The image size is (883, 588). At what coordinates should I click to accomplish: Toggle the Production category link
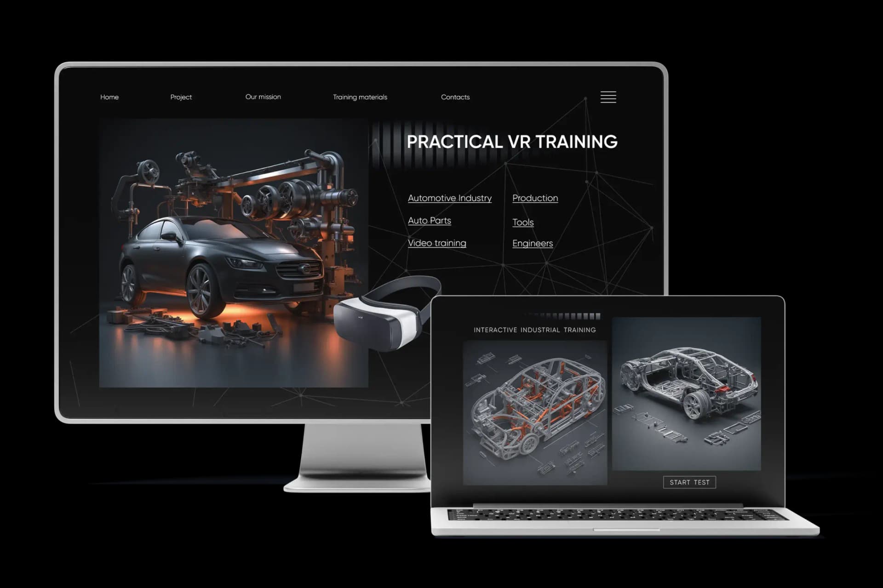pyautogui.click(x=534, y=198)
